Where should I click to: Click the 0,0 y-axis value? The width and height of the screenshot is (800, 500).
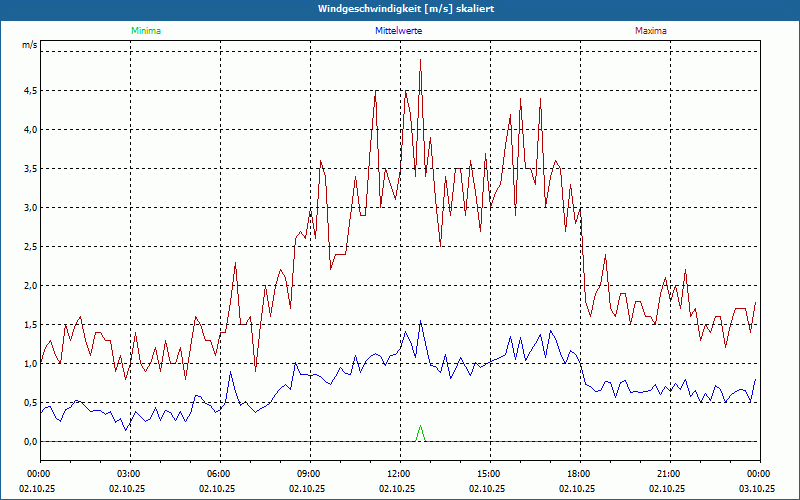click(x=31, y=442)
